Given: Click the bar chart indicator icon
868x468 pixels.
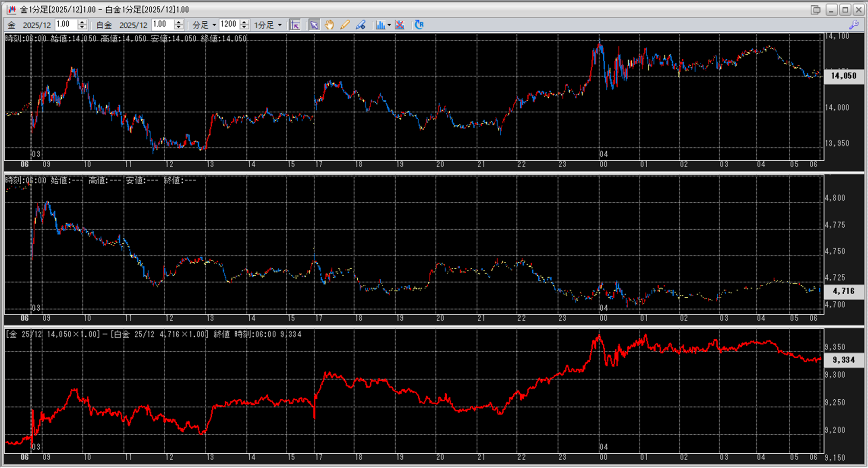Looking at the screenshot, I should pyautogui.click(x=380, y=25).
